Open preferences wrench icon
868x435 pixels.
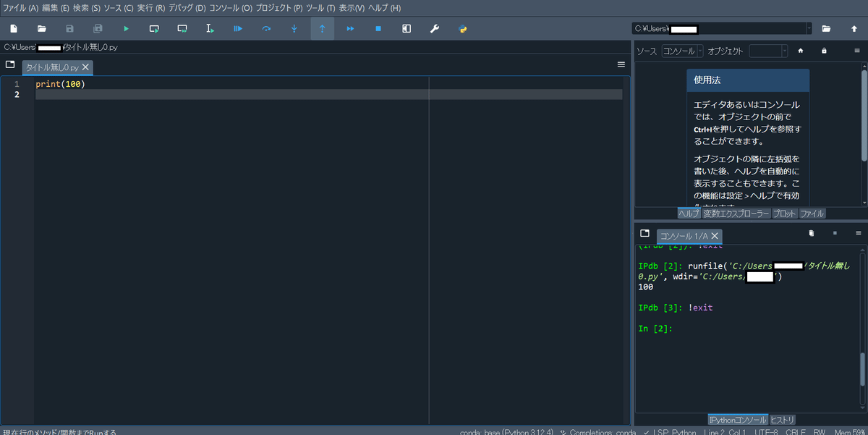coord(435,29)
